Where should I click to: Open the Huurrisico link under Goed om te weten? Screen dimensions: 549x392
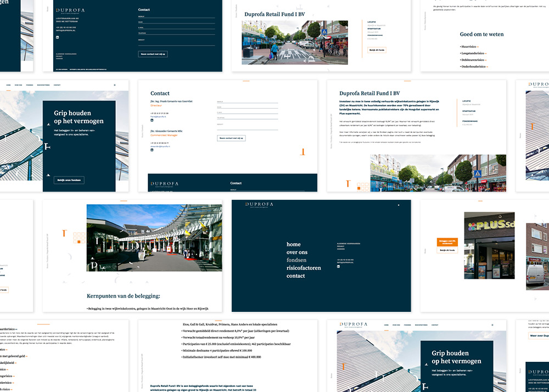click(x=469, y=47)
